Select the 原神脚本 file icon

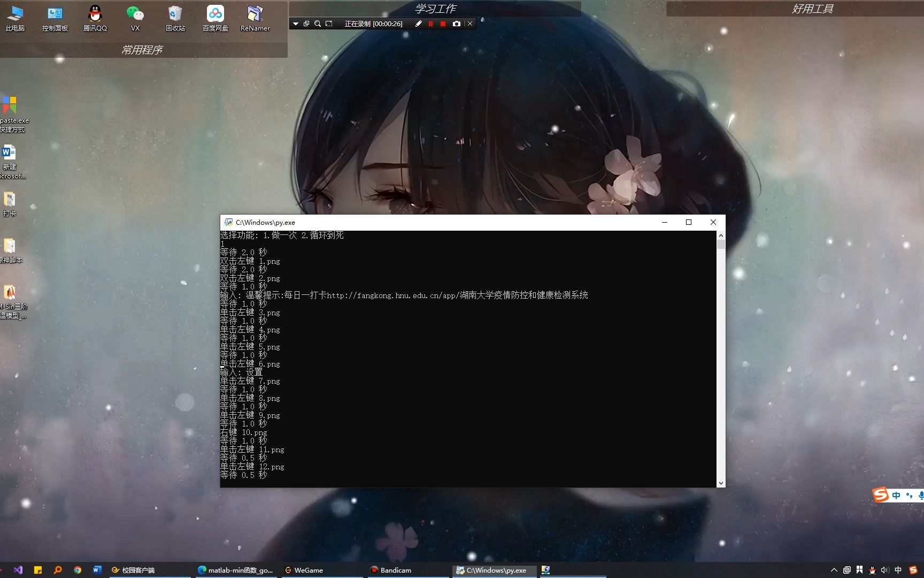10,250
